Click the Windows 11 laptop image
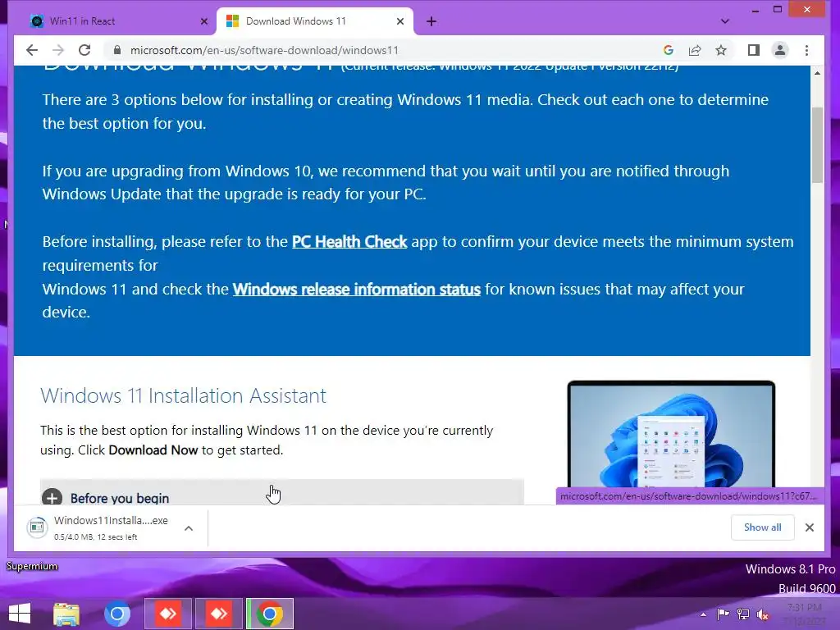 point(671,434)
